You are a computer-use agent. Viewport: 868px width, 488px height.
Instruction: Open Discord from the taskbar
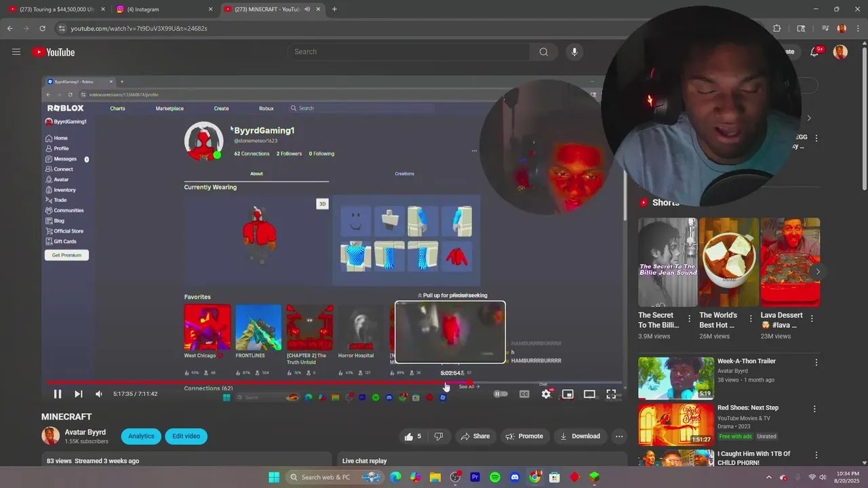click(x=515, y=477)
